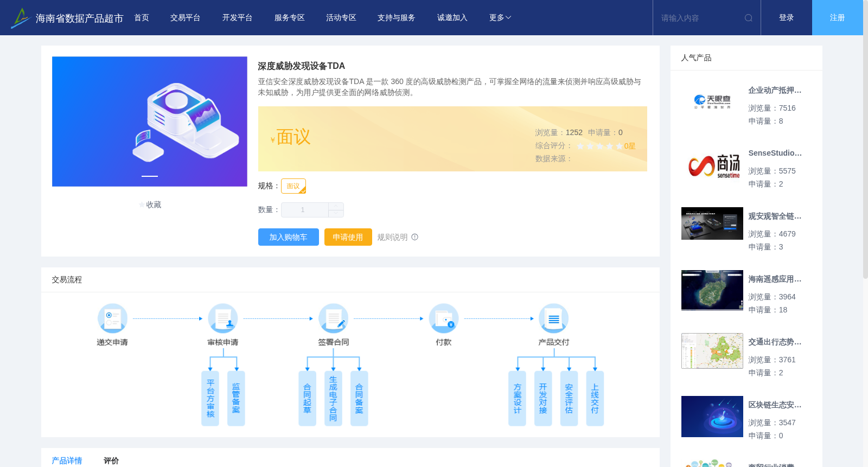Click the 人气产品 panel heading

point(696,58)
